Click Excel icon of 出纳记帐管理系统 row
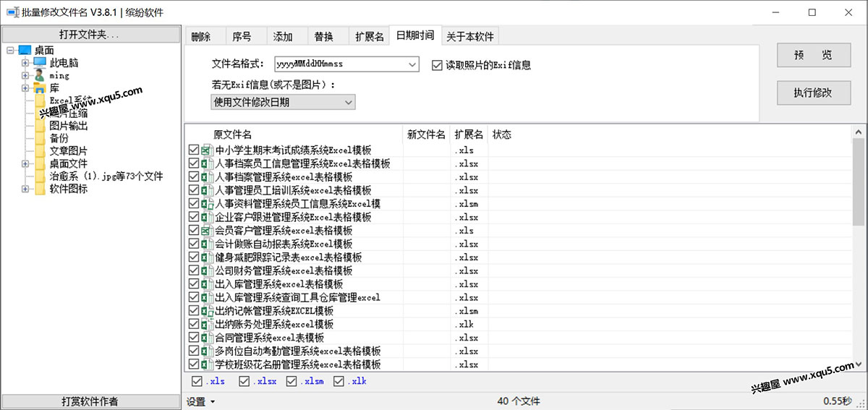This screenshot has width=868, height=410. [207, 311]
